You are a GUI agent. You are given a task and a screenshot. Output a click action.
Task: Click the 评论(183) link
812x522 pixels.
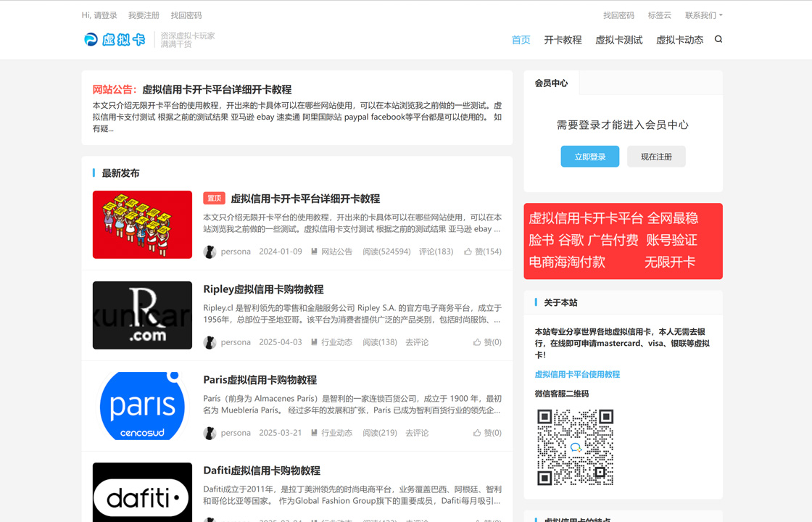point(436,252)
